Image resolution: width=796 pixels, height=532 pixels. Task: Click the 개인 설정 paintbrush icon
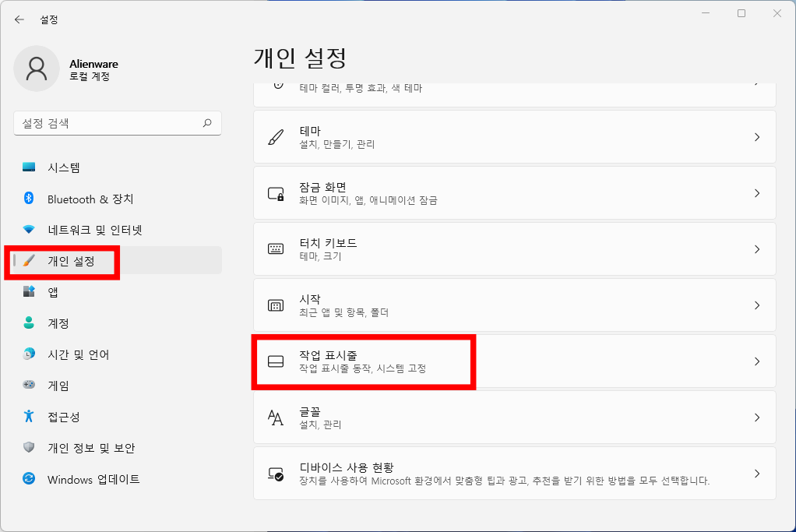[29, 261]
